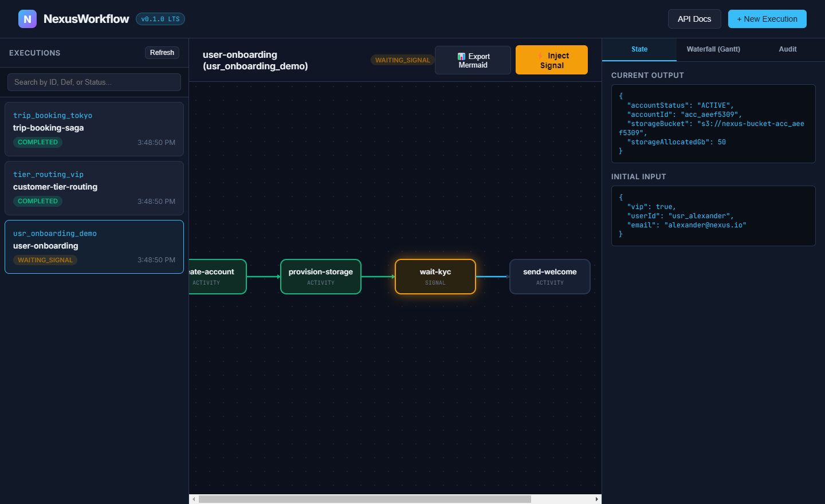Click COMPLETED badge on trip_booking_tokyo
This screenshot has height=504, width=825.
click(38, 142)
